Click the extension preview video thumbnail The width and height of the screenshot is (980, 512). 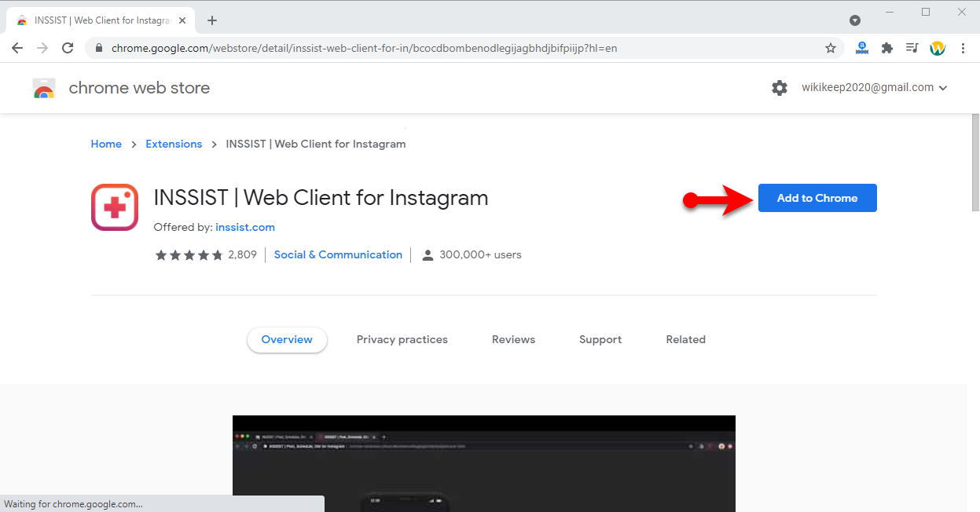pos(484,463)
